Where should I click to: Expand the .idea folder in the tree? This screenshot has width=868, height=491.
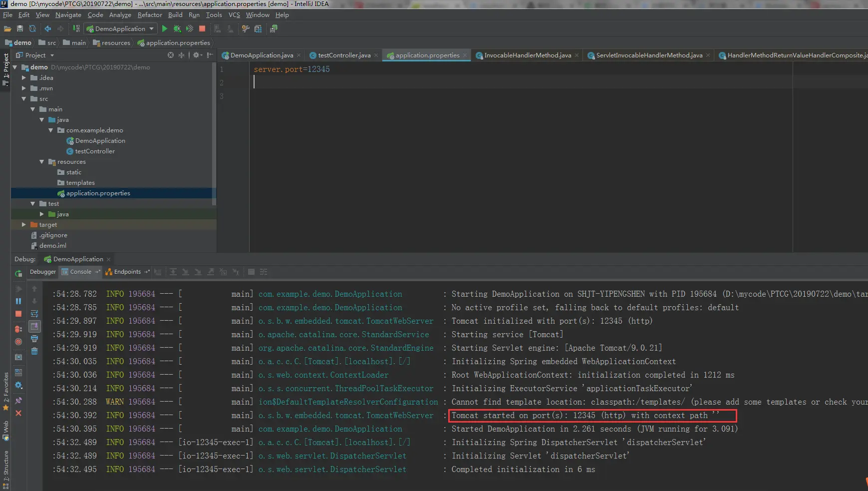pos(23,78)
